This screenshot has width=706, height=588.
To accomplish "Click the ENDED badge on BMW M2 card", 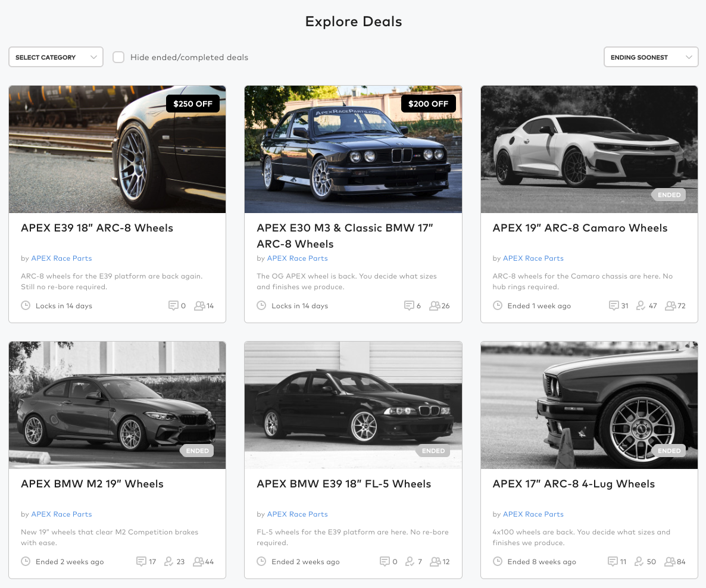I will [x=197, y=451].
